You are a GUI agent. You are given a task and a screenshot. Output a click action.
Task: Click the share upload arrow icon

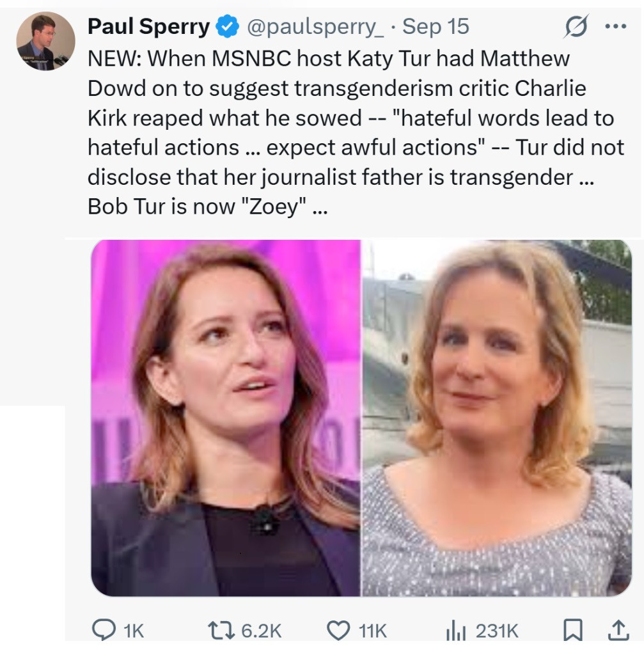pyautogui.click(x=617, y=631)
